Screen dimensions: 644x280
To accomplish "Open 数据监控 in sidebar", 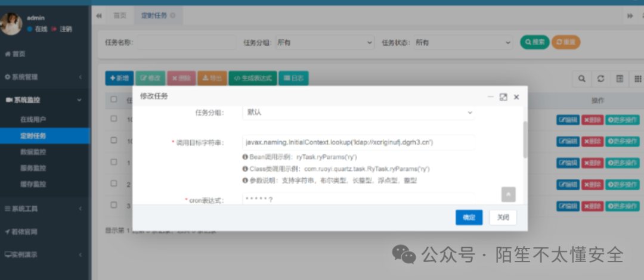I will [33, 152].
